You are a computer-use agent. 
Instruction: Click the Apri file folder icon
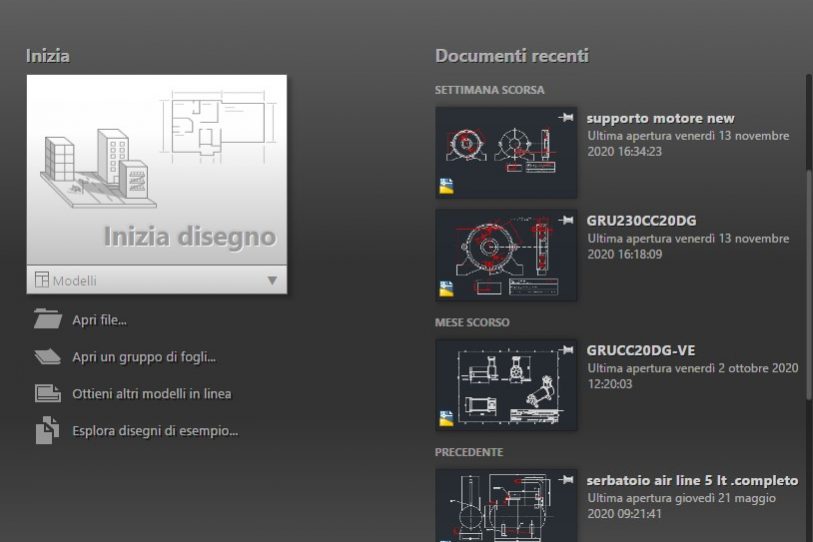47,319
